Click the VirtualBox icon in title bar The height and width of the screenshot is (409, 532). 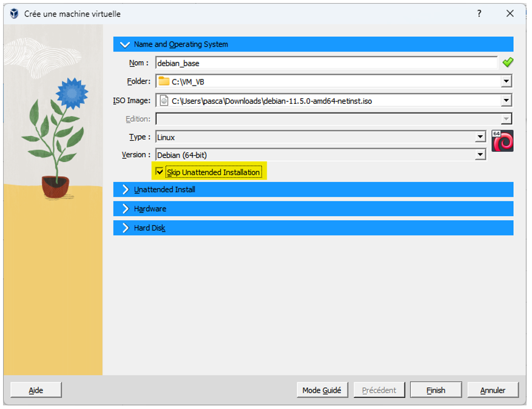point(14,13)
